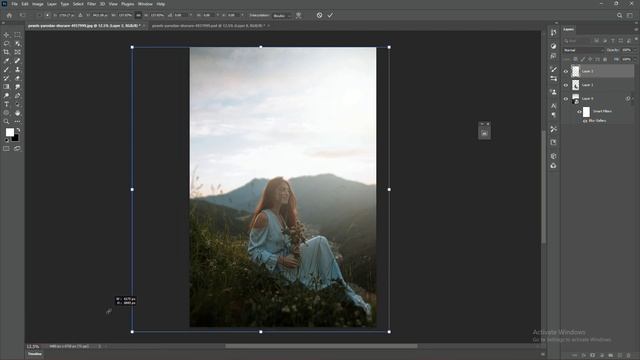Select the Lasso tool
Viewport: 640px width, 360px height.
click(x=6, y=44)
